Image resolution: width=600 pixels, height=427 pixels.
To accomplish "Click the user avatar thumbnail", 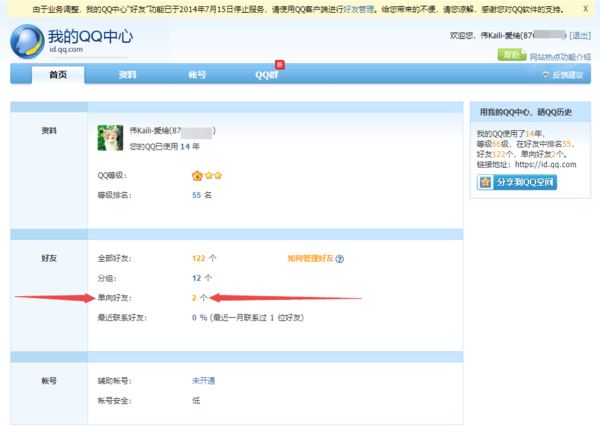I will coord(109,138).
